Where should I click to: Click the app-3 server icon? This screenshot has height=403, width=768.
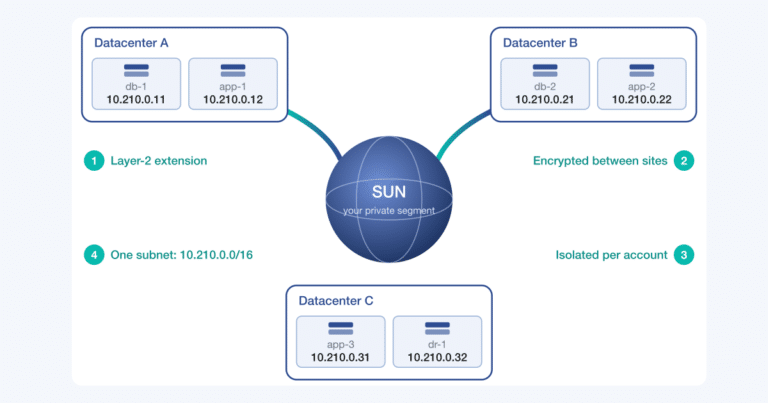[x=340, y=329]
